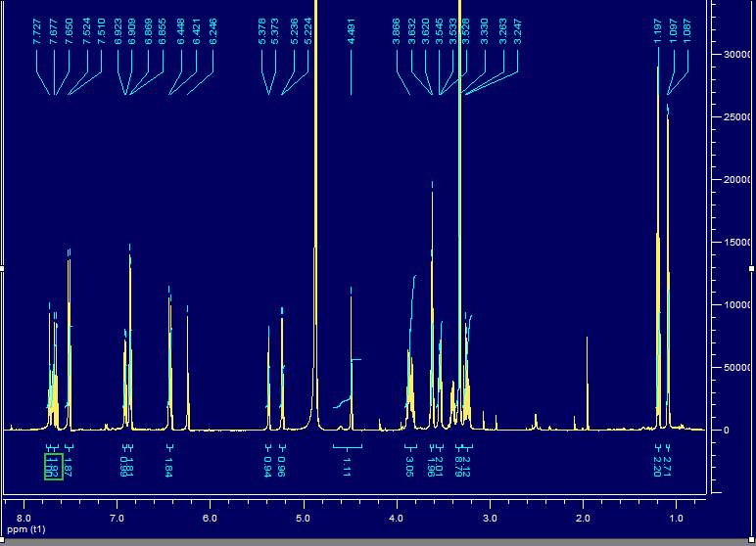This screenshot has width=756, height=546.
Task: Click the 3.05 integral value
Action: (409, 467)
